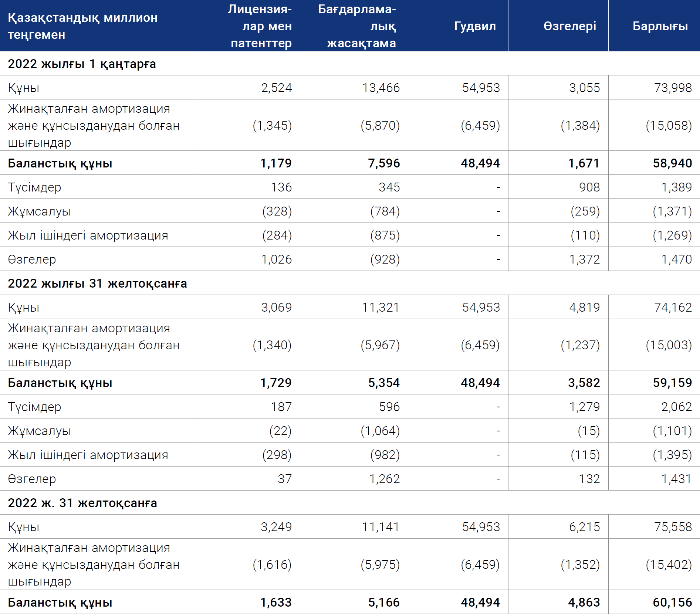Click the amortization value (875)
Viewport: 700px width, 614px height.
(x=385, y=235)
